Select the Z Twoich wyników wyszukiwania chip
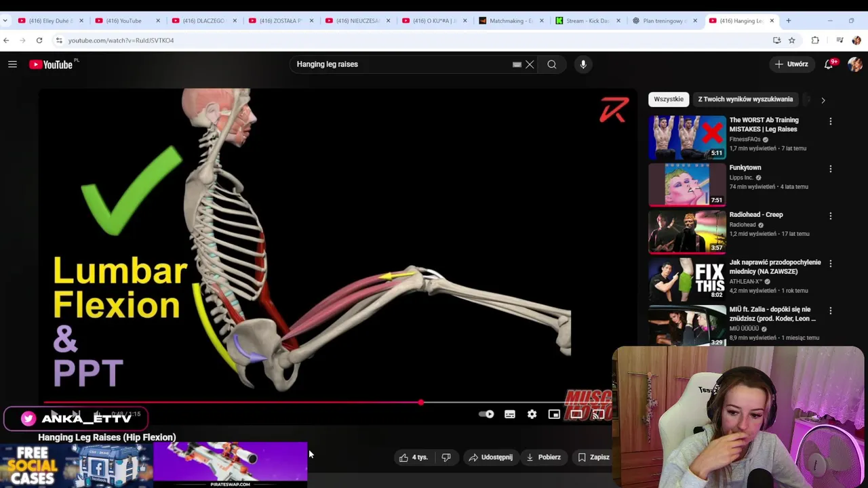The width and height of the screenshot is (868, 488). [x=745, y=100]
